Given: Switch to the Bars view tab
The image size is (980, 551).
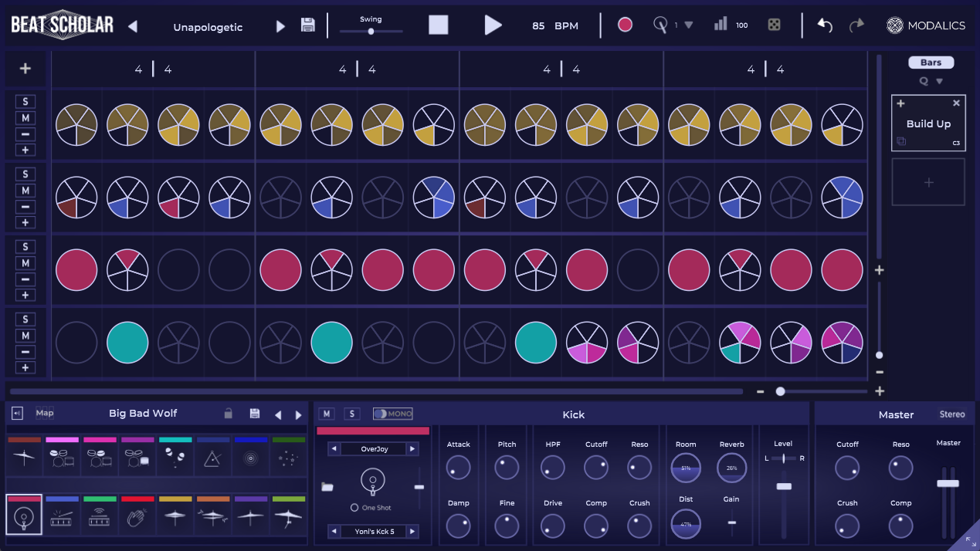Looking at the screenshot, I should point(931,63).
